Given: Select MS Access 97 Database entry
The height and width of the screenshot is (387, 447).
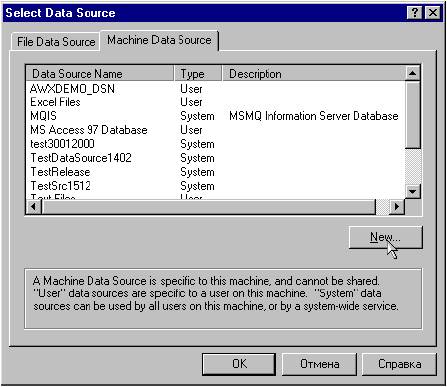Looking at the screenshot, I should 89,130.
